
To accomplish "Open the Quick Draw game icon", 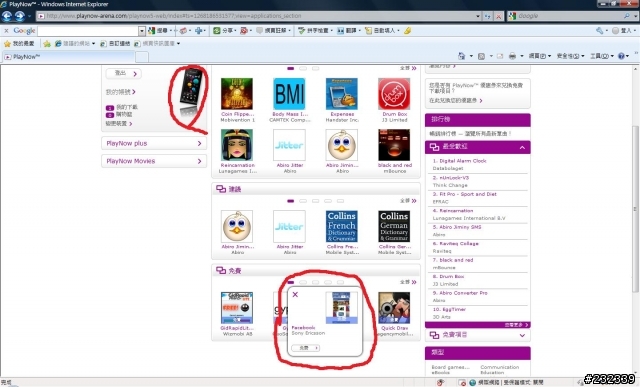I will point(394,308).
